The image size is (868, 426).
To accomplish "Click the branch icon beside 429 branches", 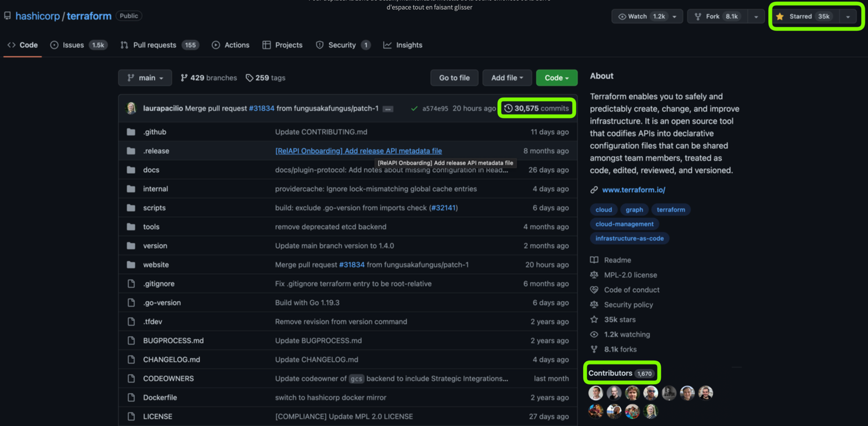I will [184, 78].
